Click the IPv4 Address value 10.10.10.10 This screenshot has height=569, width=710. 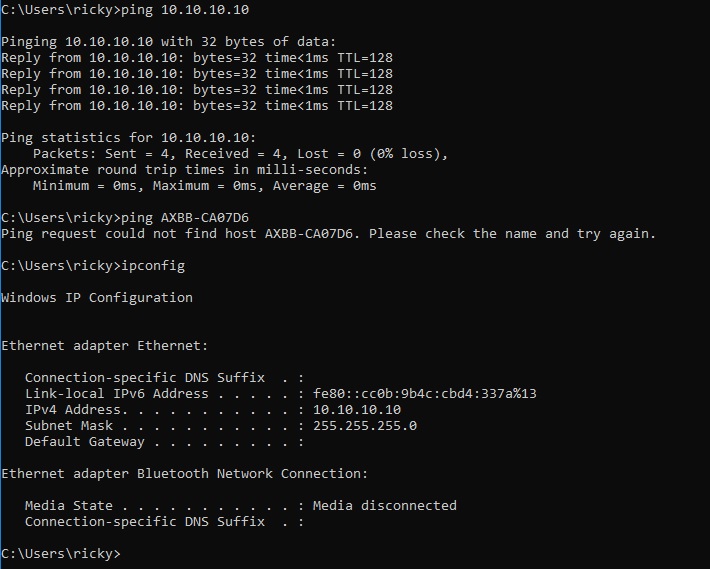coord(357,410)
